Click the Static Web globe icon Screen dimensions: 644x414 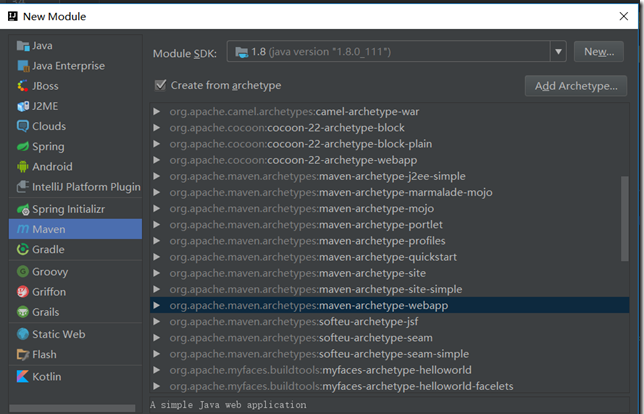click(23, 334)
